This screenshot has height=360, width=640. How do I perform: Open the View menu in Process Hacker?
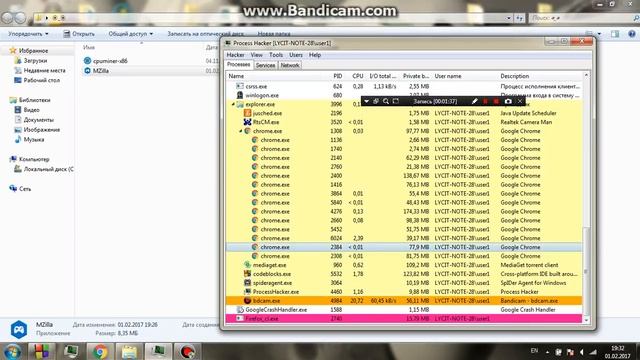click(x=256, y=55)
